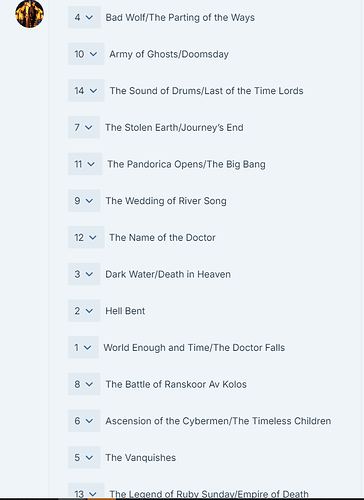Change rank 12 for The Name of the Doctor
364x500 pixels.
[86, 237]
